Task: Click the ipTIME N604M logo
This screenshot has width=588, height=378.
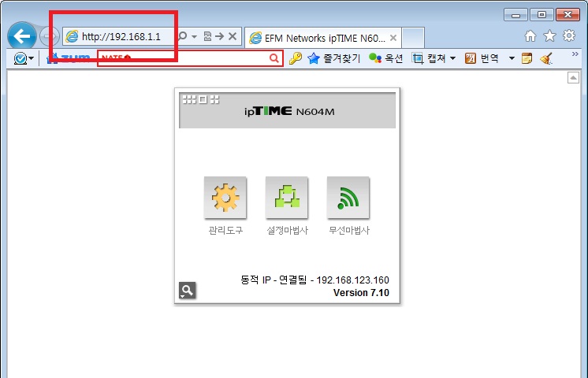Action: [x=289, y=111]
